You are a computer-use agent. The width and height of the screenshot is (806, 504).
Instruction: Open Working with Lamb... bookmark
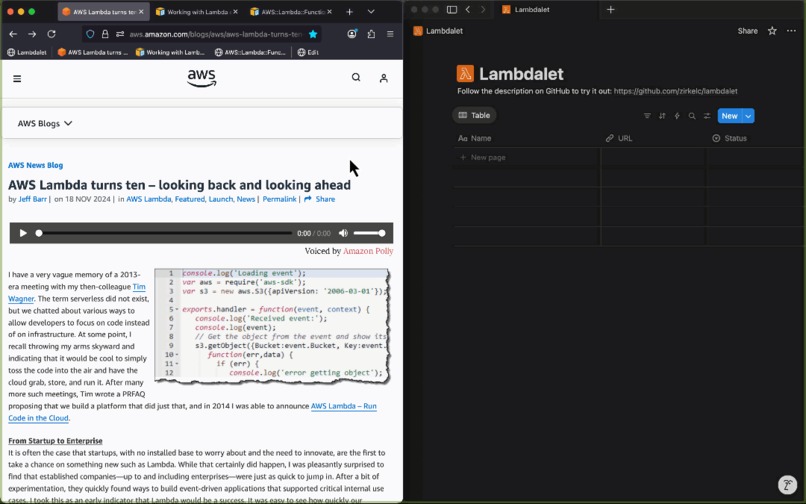170,52
